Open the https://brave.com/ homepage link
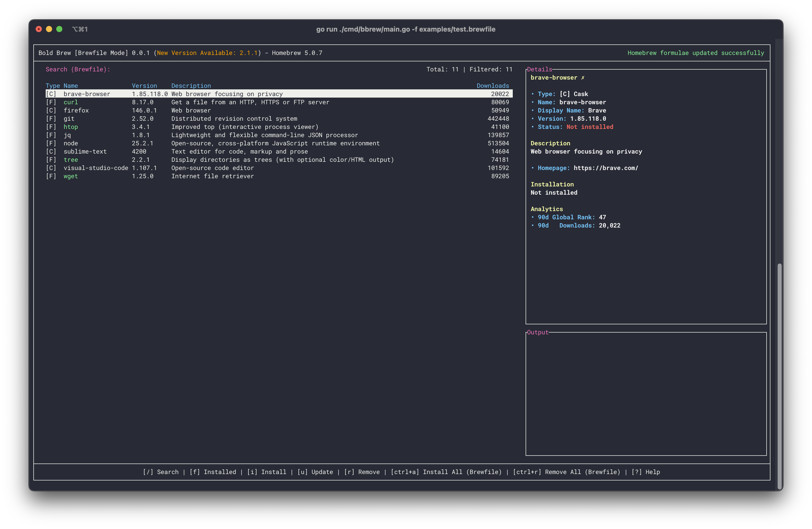This screenshot has height=529, width=812. [606, 168]
